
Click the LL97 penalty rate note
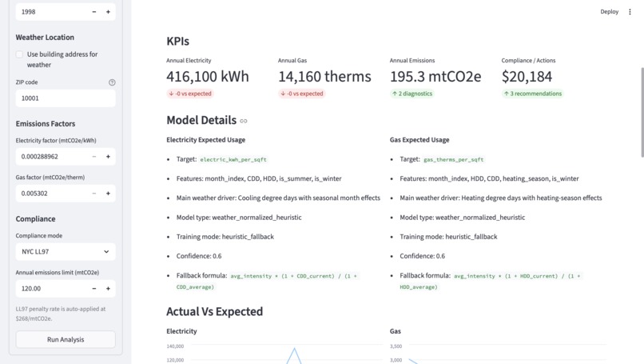click(61, 314)
